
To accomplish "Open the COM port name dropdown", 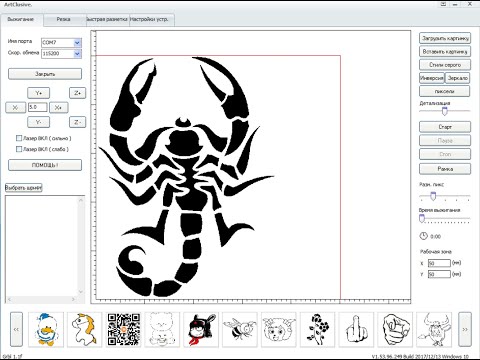I will 77,43.
